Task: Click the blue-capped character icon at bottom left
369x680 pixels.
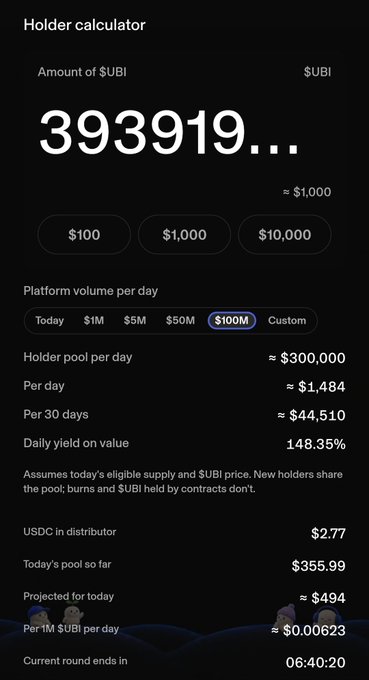Action: 38,615
